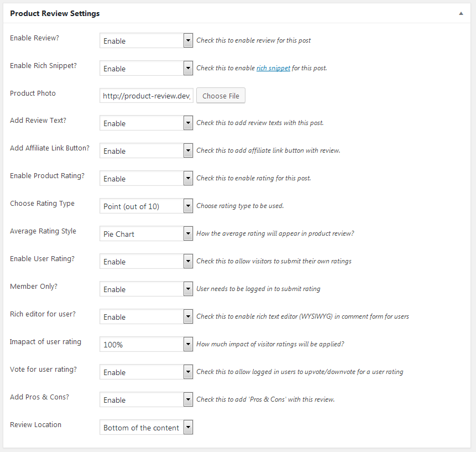The width and height of the screenshot is (476, 452).
Task: Open the Average Rating Style dropdown
Action: click(x=146, y=234)
